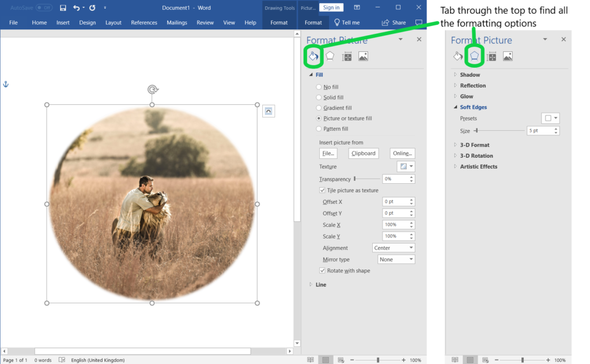Uncheck Tile picture as texture
The image size is (590, 364).
click(x=323, y=190)
